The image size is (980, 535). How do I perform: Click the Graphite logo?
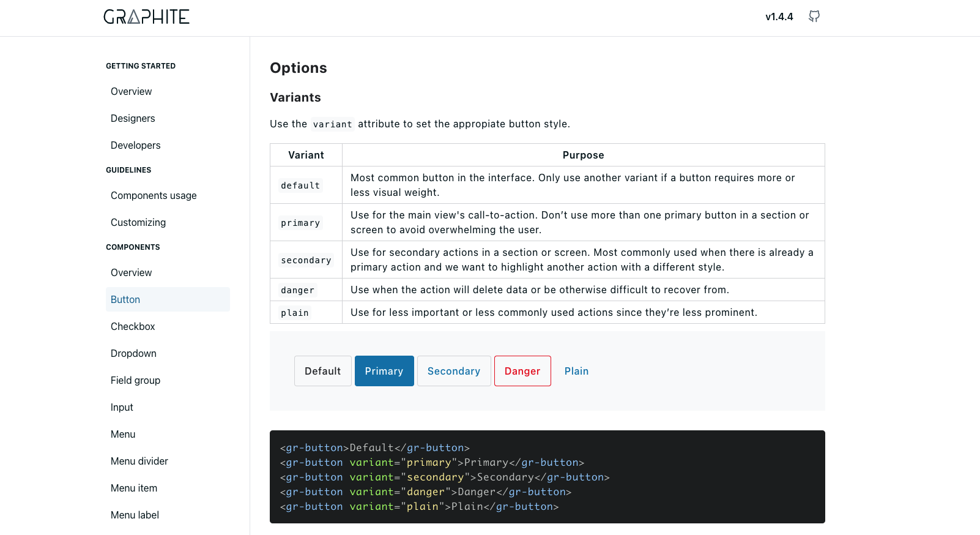(x=147, y=17)
